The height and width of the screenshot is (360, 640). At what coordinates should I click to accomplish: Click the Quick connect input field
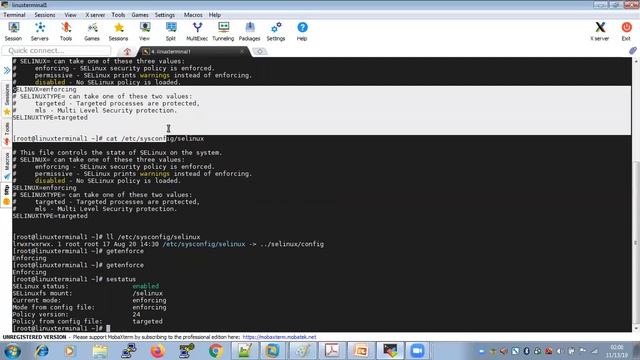(x=56, y=51)
